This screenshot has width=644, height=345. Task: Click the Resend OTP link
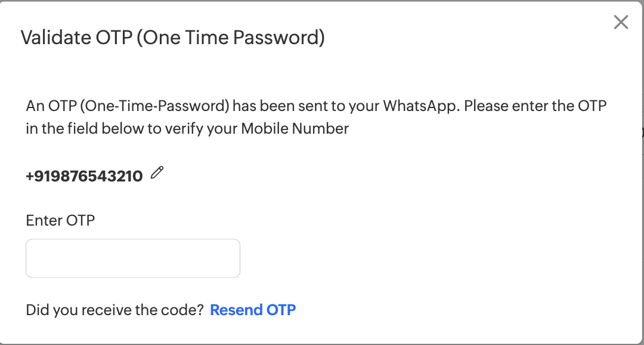pos(253,310)
